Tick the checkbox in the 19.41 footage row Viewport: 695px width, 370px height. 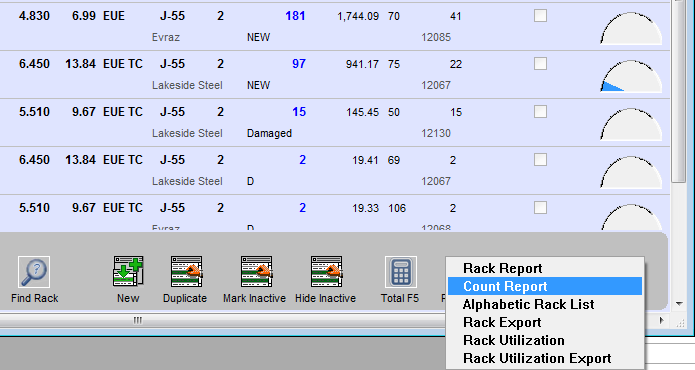click(x=540, y=159)
